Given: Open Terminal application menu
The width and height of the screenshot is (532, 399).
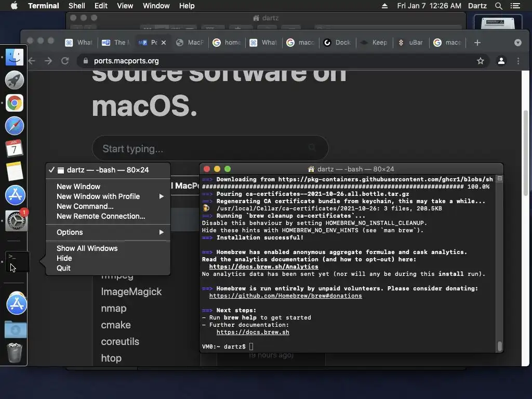Looking at the screenshot, I should click(x=44, y=6).
